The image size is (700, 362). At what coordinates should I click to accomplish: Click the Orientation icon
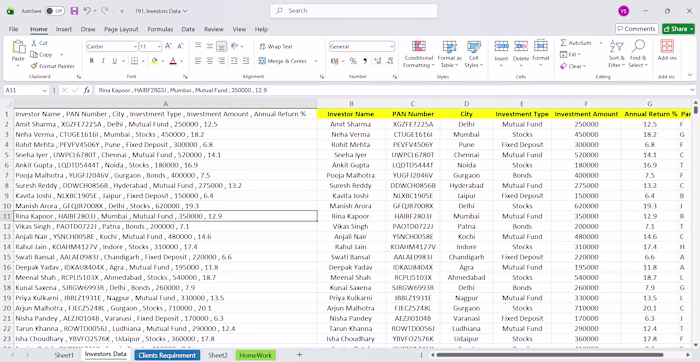tap(235, 46)
